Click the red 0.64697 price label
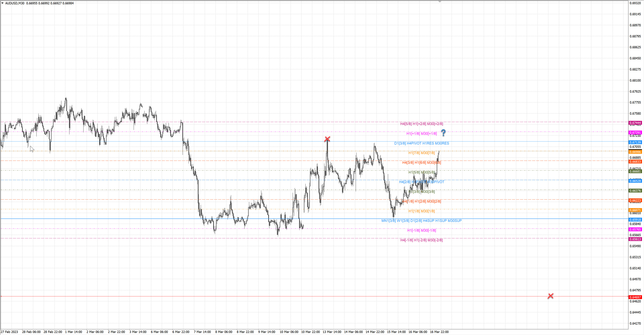This screenshot has height=335, width=644. (x=635, y=297)
